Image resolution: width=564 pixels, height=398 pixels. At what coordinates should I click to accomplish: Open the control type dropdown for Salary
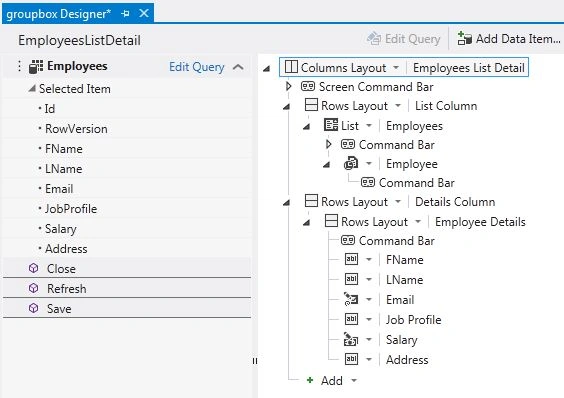(369, 339)
